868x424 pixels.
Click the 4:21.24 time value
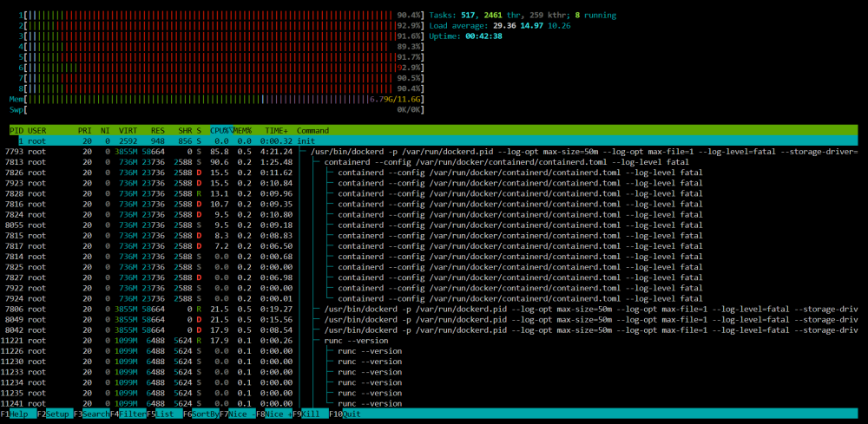click(276, 152)
